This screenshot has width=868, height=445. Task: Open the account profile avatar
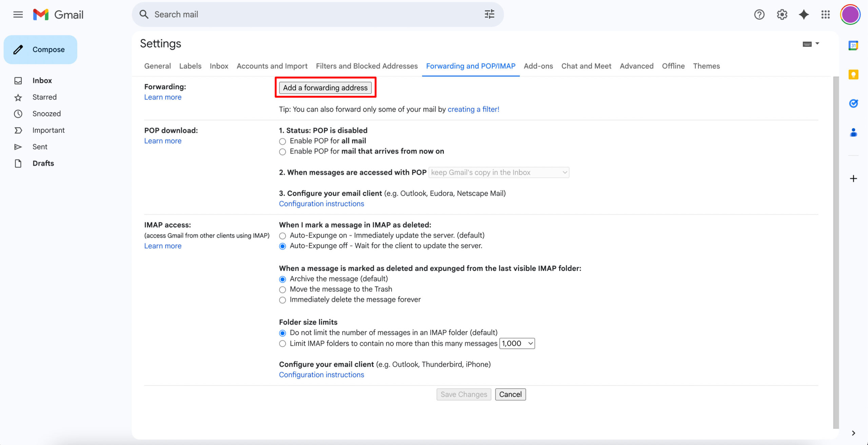point(850,15)
